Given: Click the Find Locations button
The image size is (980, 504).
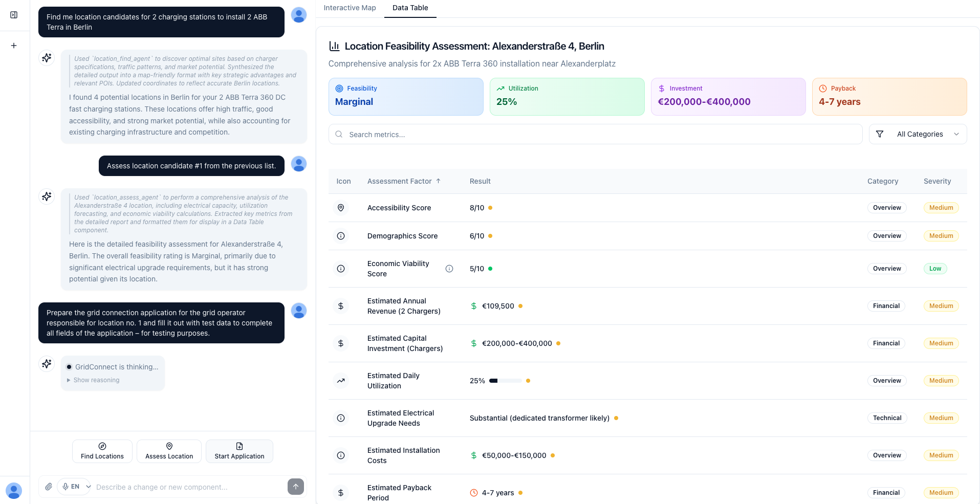Looking at the screenshot, I should 102,451.
